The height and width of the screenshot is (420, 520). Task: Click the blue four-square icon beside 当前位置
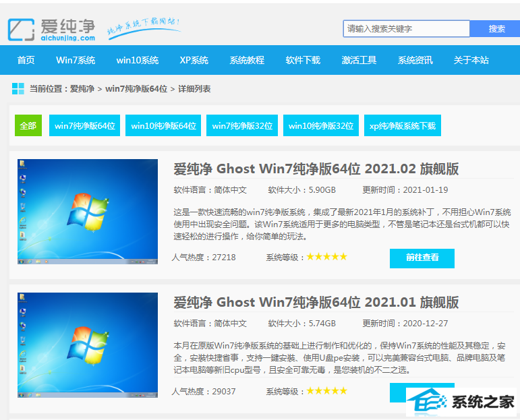[x=18, y=88]
